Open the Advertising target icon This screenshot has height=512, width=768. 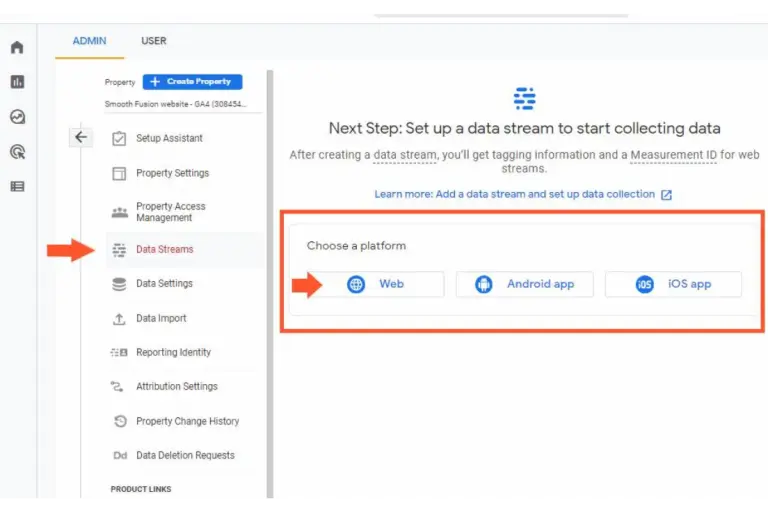pyautogui.click(x=17, y=152)
